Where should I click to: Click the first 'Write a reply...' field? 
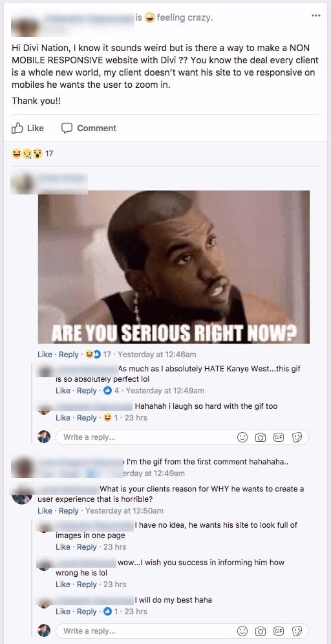182,437
